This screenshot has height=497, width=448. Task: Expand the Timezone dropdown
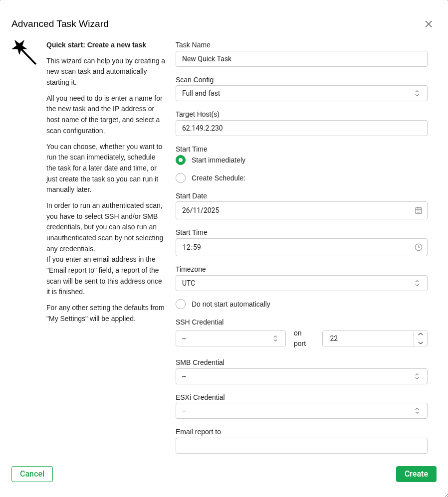click(x=301, y=283)
